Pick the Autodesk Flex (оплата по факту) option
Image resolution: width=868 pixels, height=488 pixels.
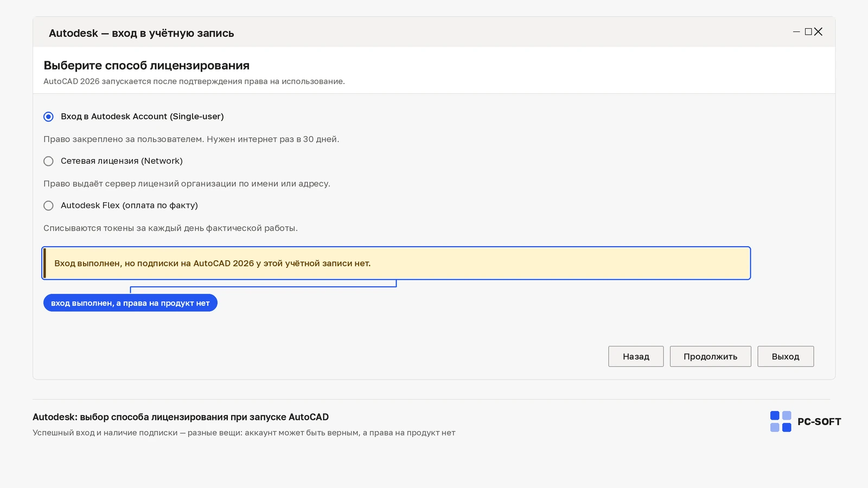[48, 206]
